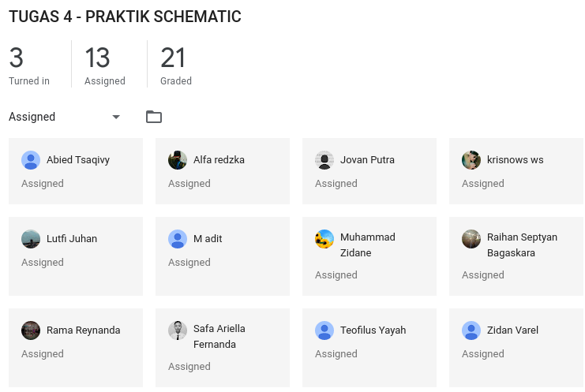Open Zidan Varel's submission card

point(516,348)
